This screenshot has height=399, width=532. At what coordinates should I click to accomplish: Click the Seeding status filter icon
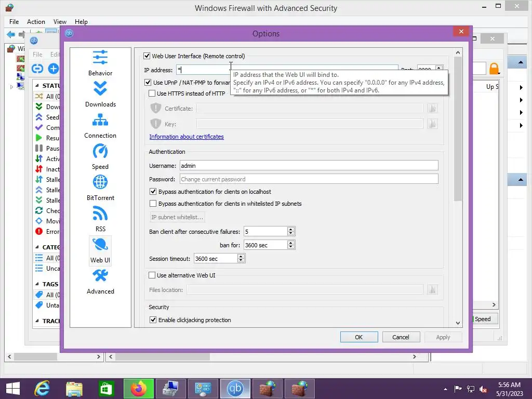click(39, 117)
